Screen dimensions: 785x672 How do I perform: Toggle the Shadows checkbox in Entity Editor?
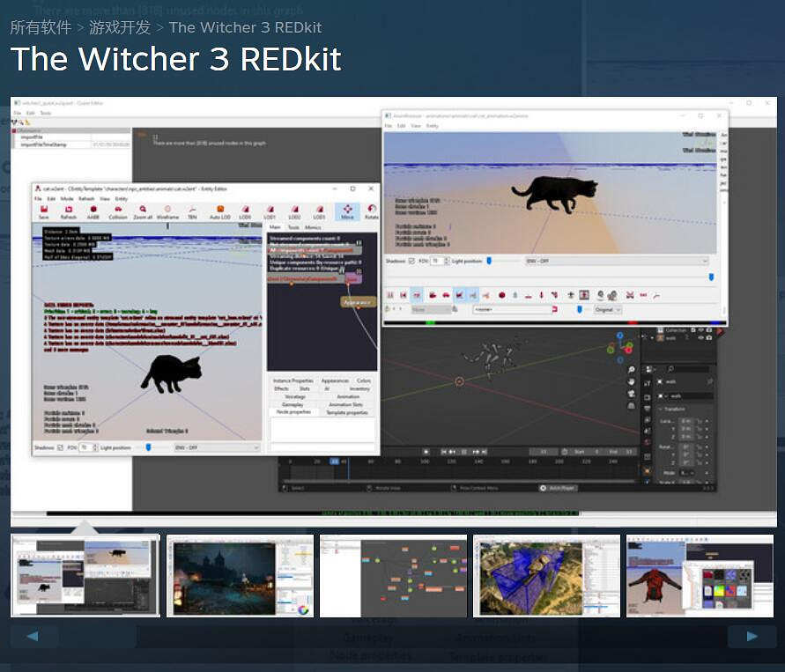(x=58, y=447)
